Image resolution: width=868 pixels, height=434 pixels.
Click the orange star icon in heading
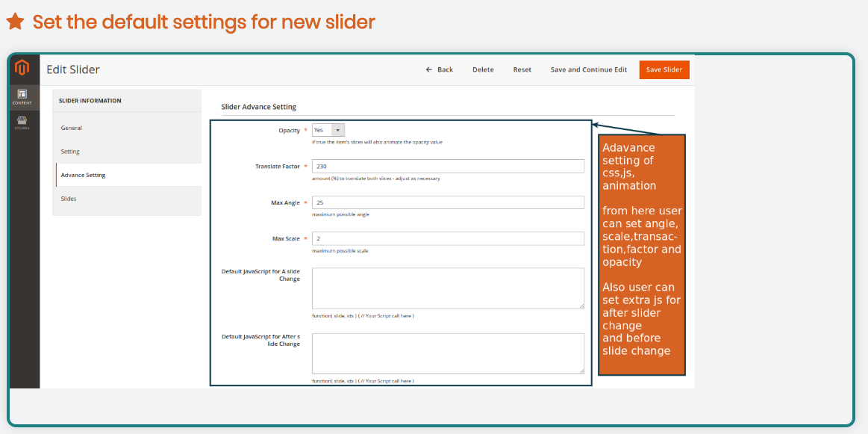click(15, 22)
